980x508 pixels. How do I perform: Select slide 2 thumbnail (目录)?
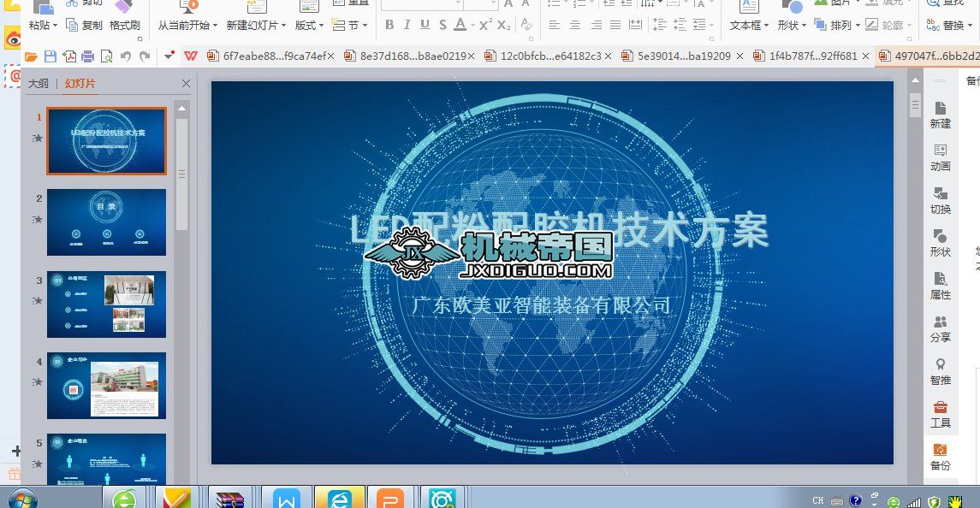click(x=106, y=222)
